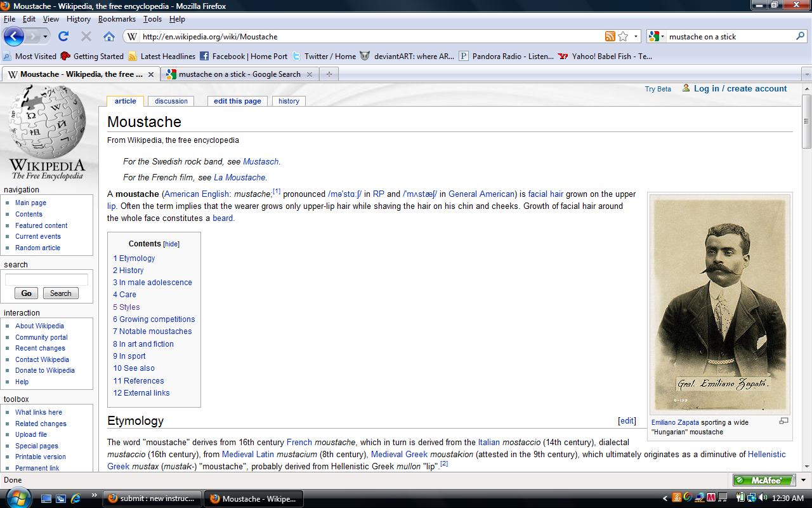The height and width of the screenshot is (508, 812).
Task: Jump to 7 Notable moustaches section
Action: 152,331
